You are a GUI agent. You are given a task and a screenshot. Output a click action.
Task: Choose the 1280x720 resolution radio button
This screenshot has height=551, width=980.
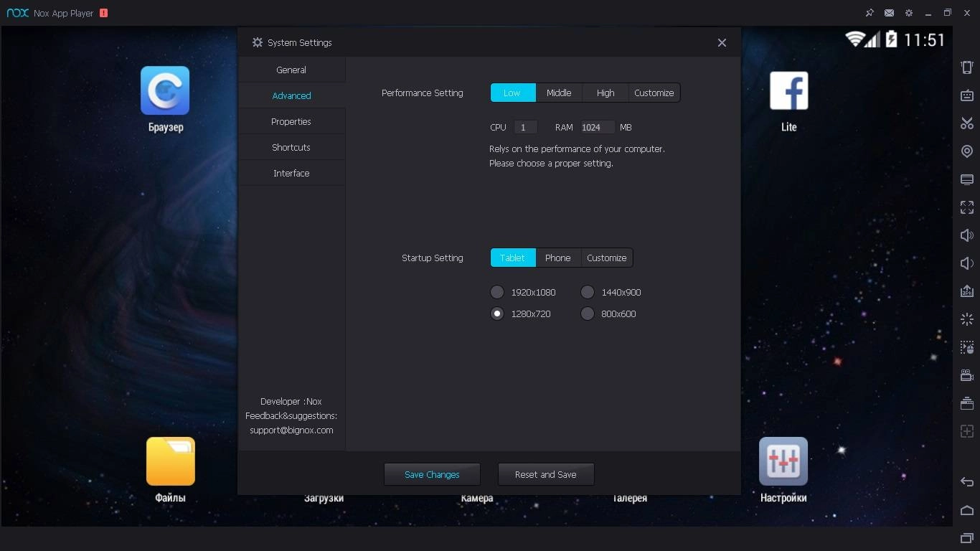(x=497, y=314)
